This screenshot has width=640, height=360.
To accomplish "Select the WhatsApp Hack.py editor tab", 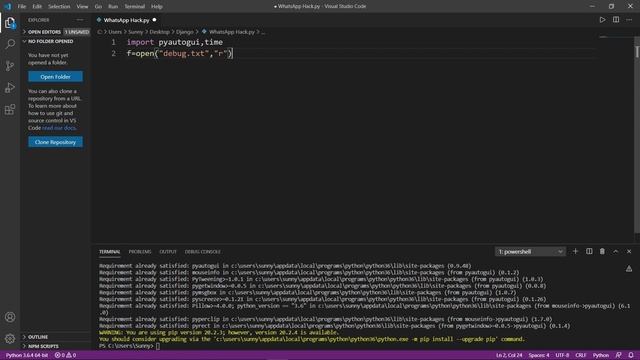I will [x=127, y=20].
